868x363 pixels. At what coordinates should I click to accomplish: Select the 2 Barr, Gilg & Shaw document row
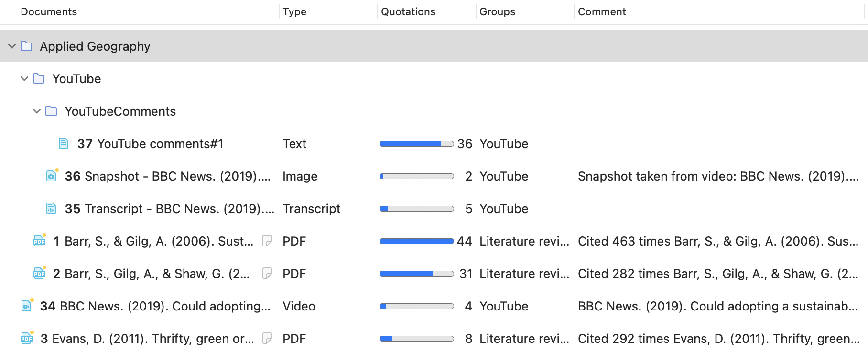[x=157, y=274]
